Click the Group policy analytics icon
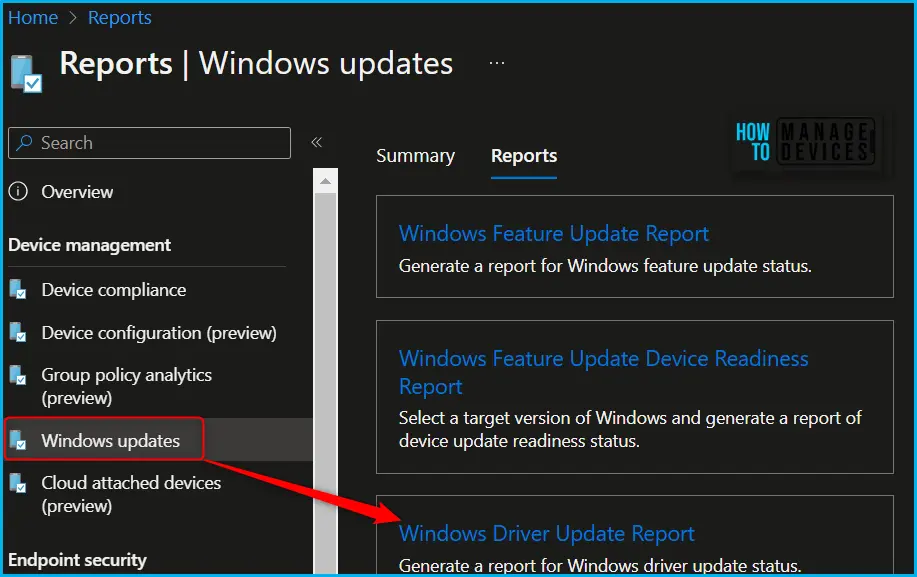The image size is (917, 577). [18, 376]
